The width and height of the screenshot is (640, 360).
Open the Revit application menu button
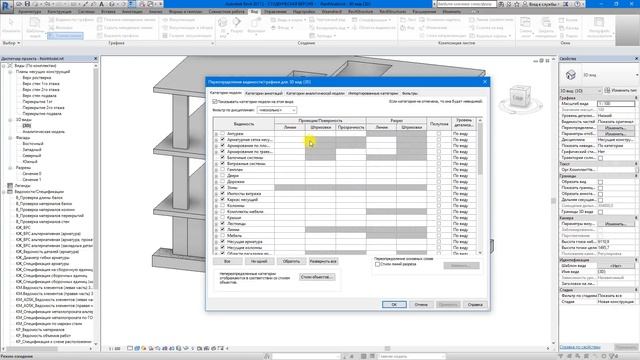6,6
